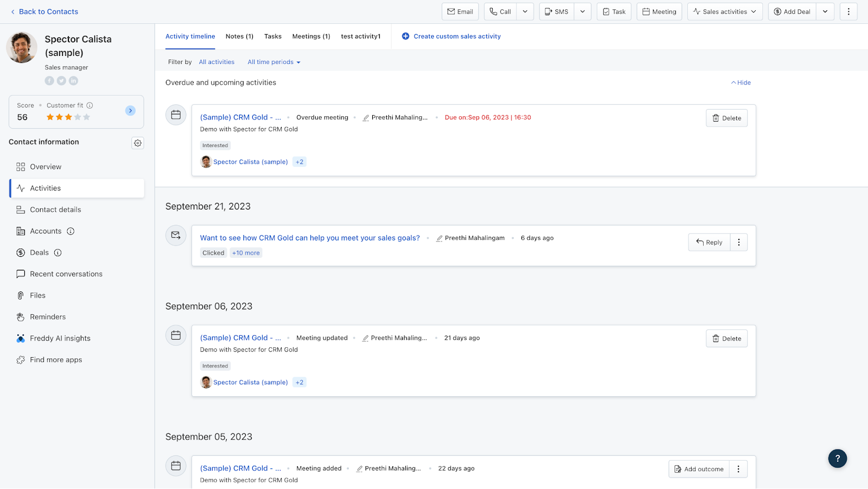The image size is (868, 489).
Task: Create a new Task from toolbar
Action: coord(614,11)
